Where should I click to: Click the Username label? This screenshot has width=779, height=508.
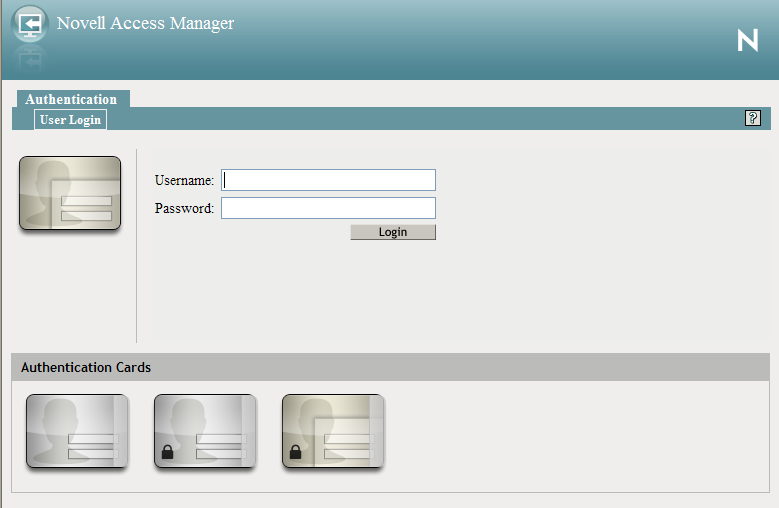point(184,180)
